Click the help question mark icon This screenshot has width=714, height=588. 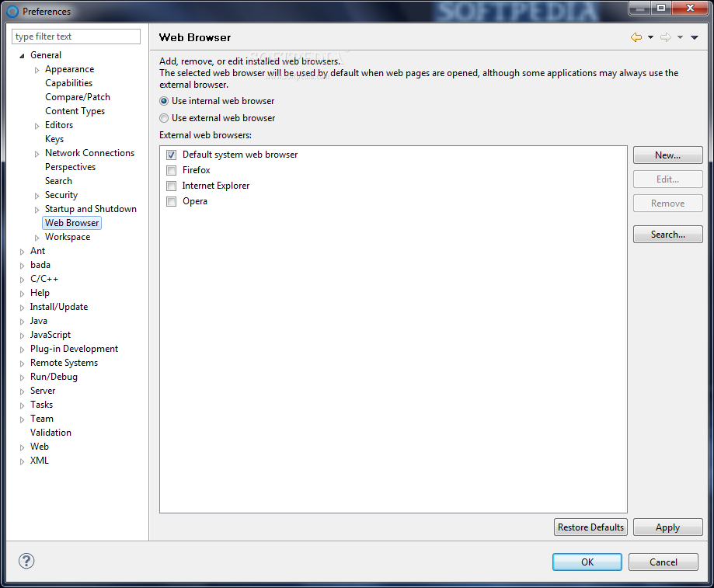pyautogui.click(x=26, y=561)
